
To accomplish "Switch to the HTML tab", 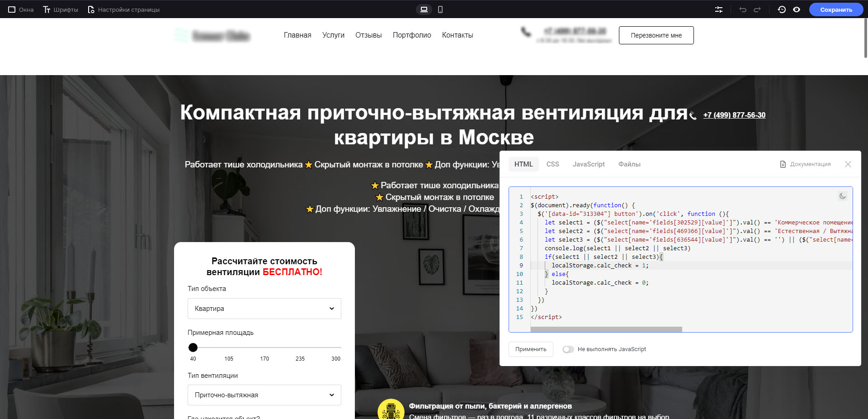I will click(x=524, y=164).
